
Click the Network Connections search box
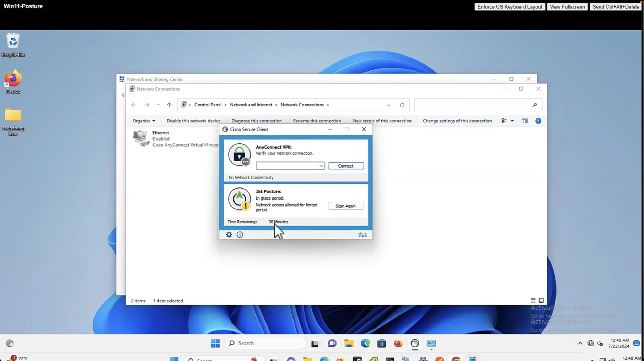pos(474,105)
